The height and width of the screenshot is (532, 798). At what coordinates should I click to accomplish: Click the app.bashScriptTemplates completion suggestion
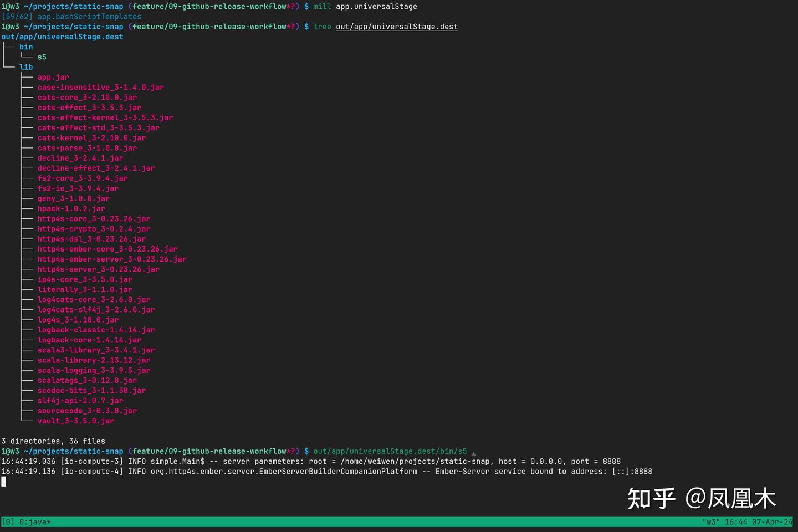90,16
